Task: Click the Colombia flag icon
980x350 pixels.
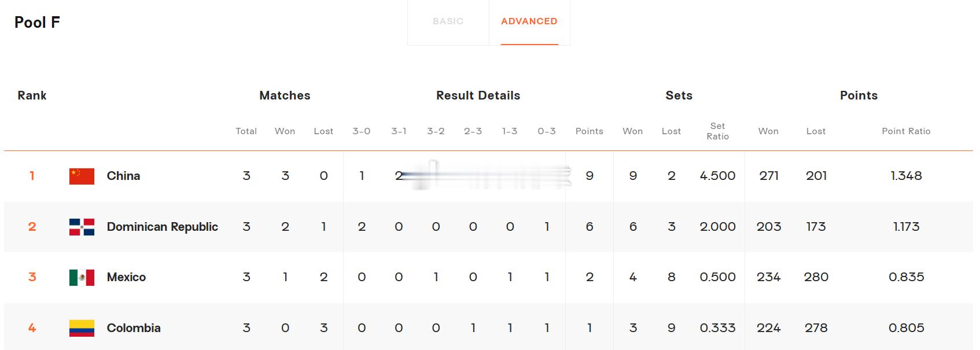Action: (x=82, y=328)
